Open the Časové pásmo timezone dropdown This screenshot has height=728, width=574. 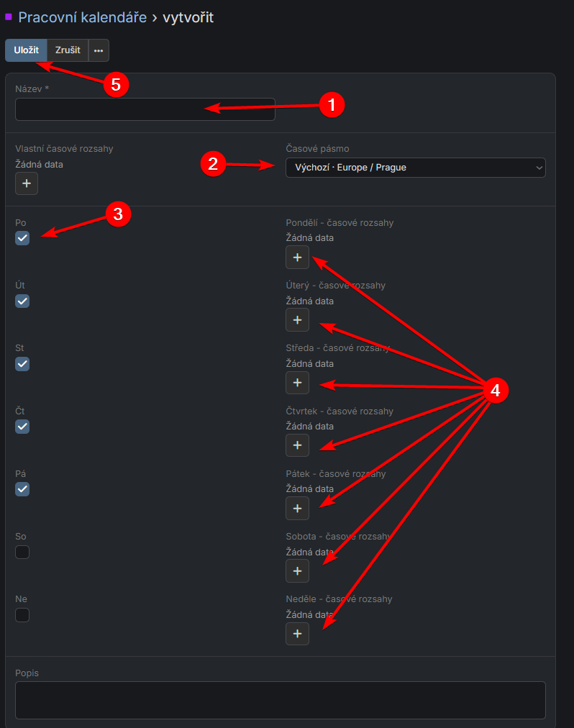click(x=415, y=168)
